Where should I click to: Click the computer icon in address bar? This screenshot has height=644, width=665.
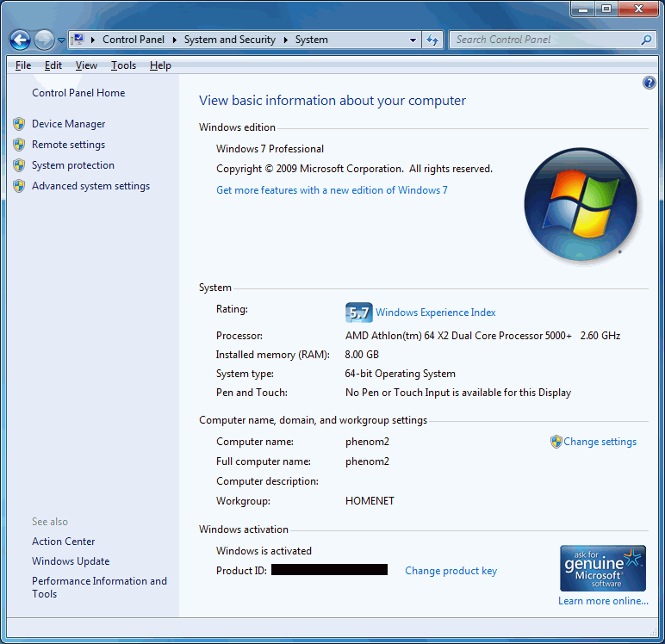coord(78,40)
